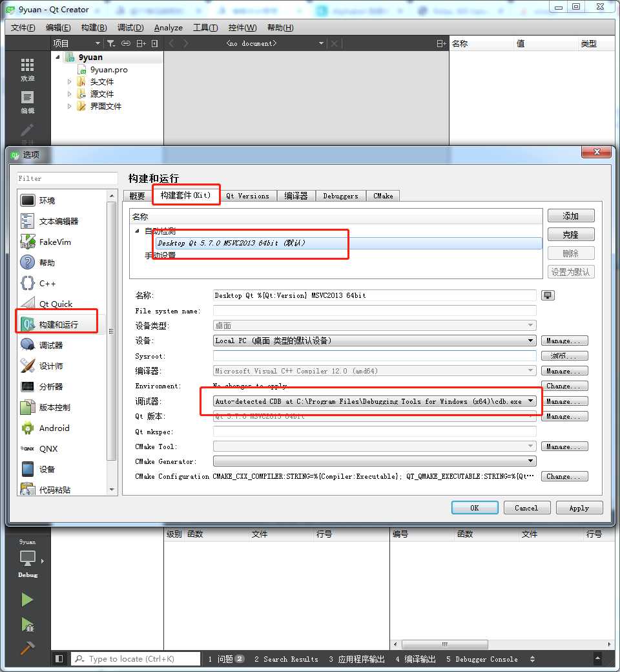This screenshot has width=620, height=672.
Task: Start debugging with the run-debug icon
Action: pyautogui.click(x=28, y=624)
